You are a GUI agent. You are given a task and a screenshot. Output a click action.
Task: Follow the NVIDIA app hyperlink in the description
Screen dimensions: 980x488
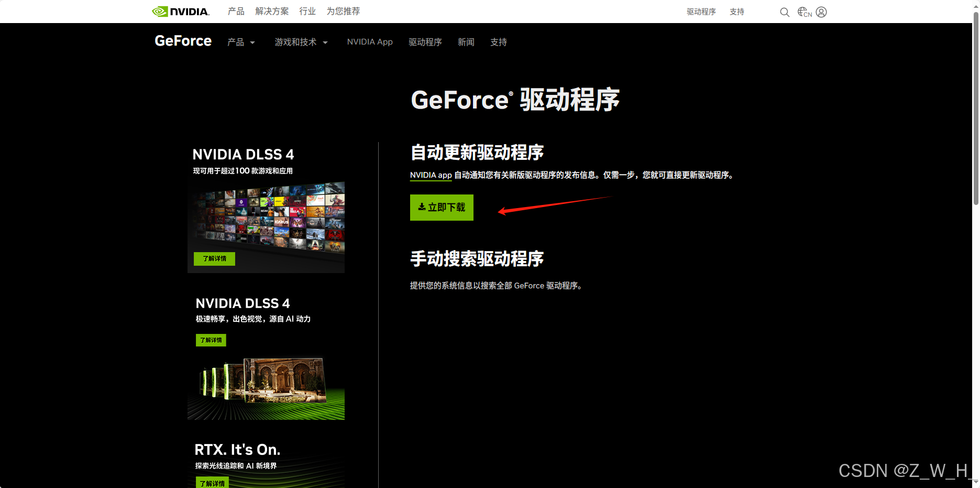click(x=431, y=175)
